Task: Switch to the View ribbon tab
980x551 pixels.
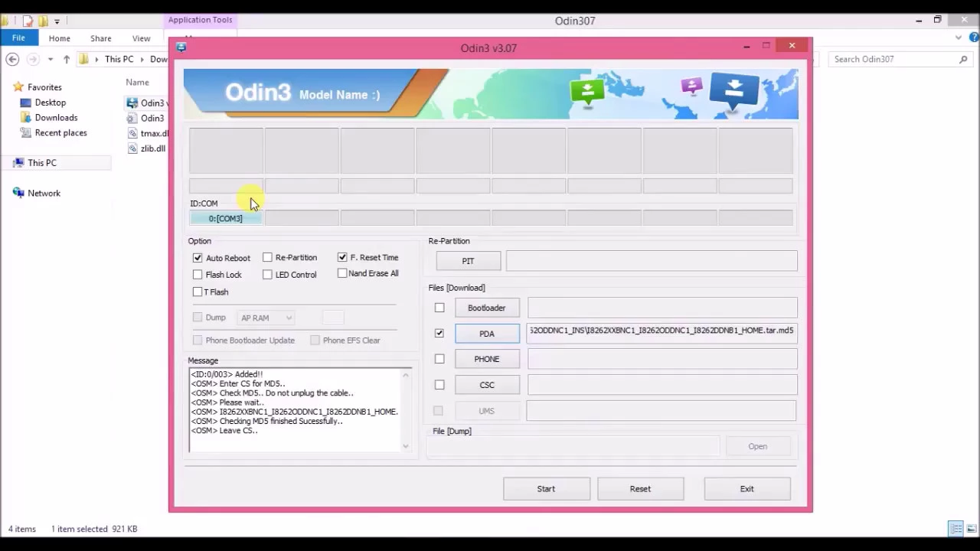Action: pyautogui.click(x=141, y=38)
